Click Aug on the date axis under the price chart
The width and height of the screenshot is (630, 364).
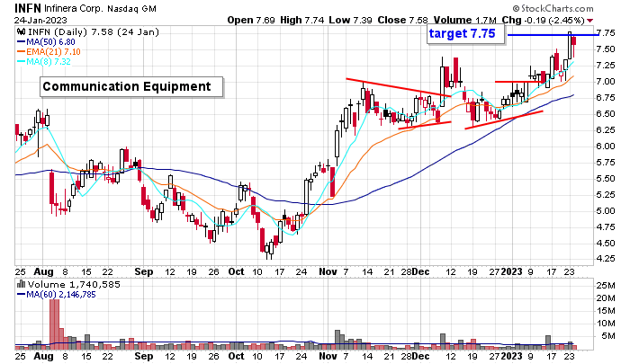(43, 271)
